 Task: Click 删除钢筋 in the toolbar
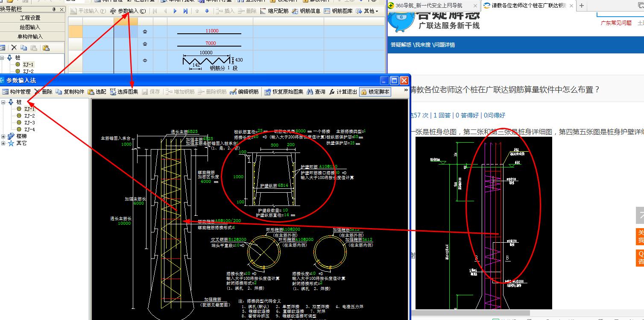212,92
